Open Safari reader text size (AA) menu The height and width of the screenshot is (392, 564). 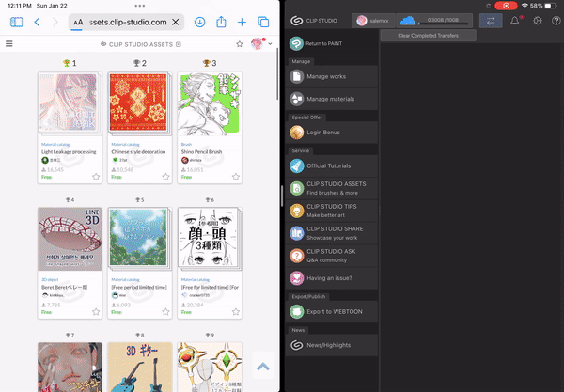78,23
